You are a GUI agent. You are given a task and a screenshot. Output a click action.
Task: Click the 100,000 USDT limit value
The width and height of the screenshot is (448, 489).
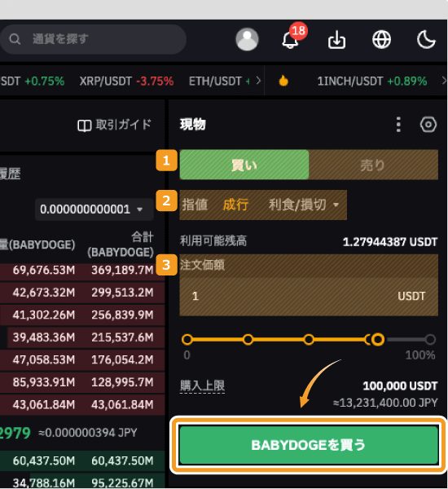[400, 386]
